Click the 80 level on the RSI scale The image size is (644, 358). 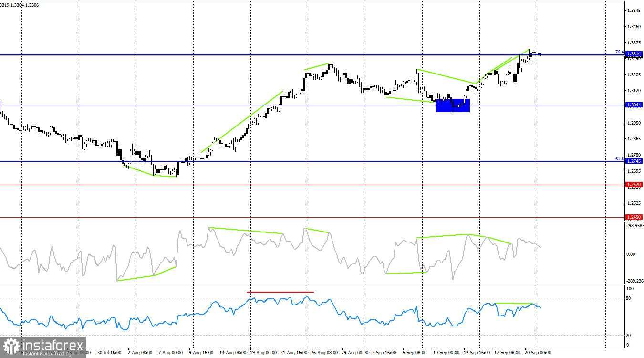point(628,298)
